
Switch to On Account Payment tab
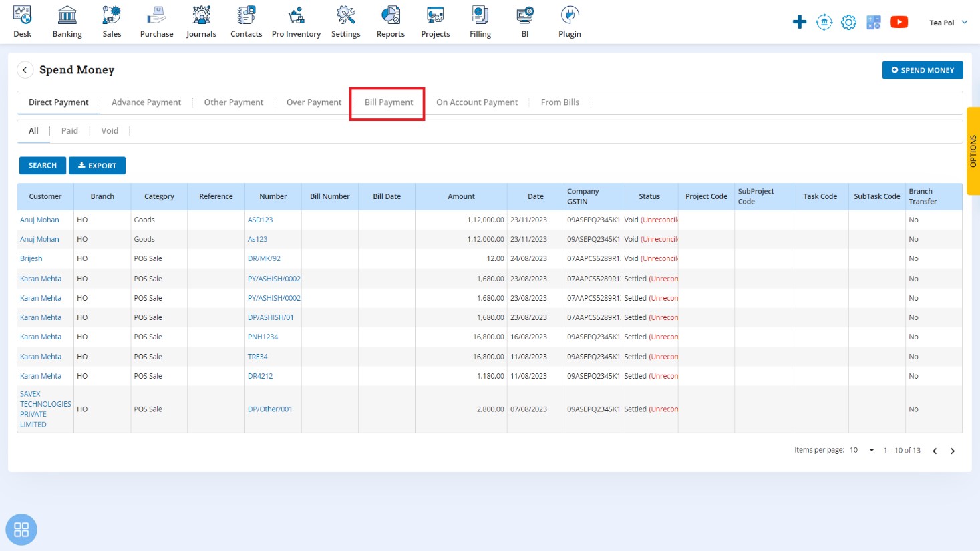477,102
